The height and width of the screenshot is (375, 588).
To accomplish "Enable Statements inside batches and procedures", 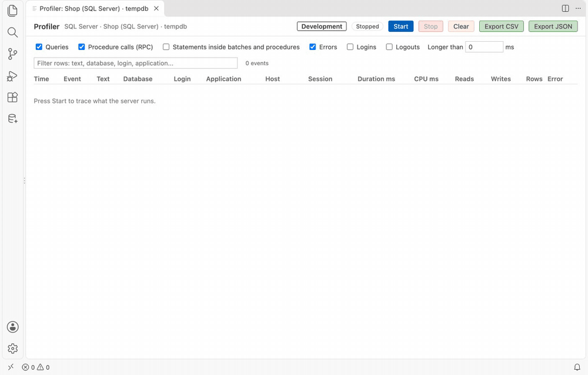I will pos(166,47).
